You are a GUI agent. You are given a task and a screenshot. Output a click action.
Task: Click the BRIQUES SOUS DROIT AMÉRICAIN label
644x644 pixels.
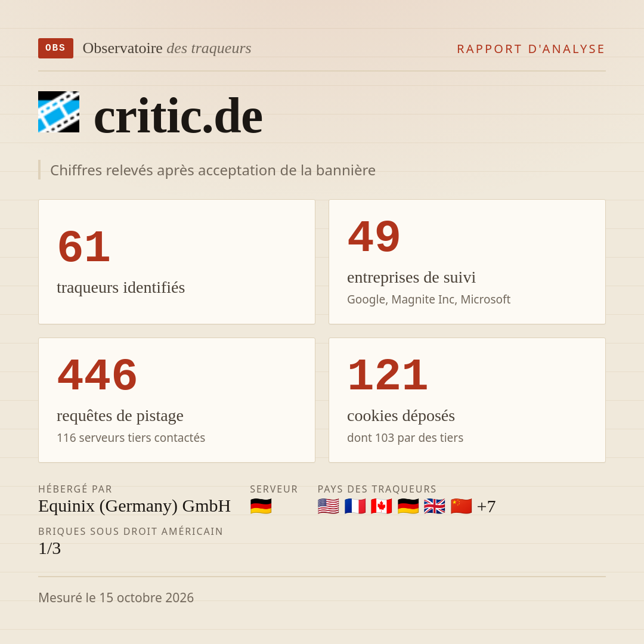click(131, 531)
